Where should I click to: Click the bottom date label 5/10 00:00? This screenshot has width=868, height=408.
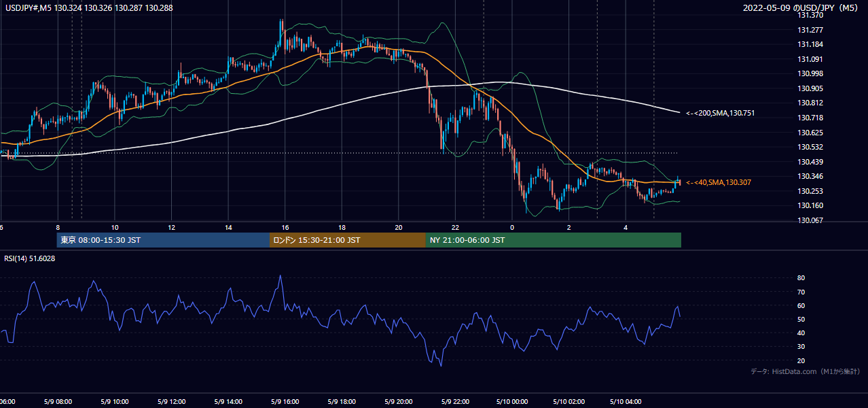(x=512, y=401)
